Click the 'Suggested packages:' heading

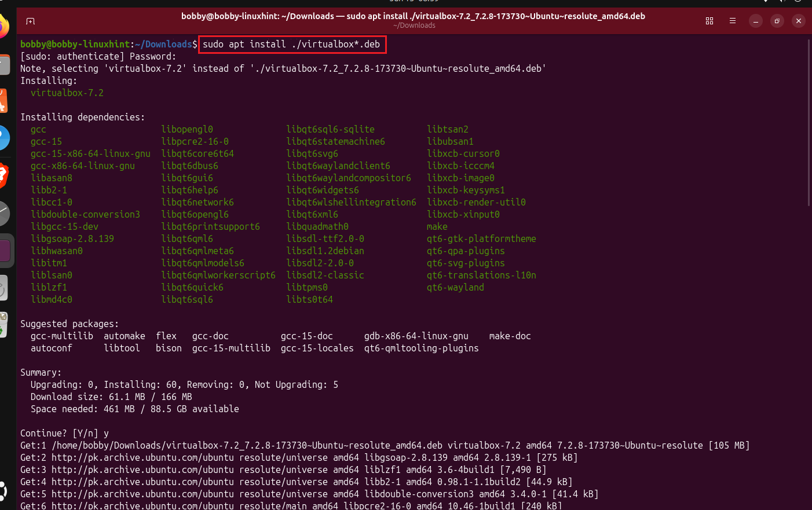(70, 324)
